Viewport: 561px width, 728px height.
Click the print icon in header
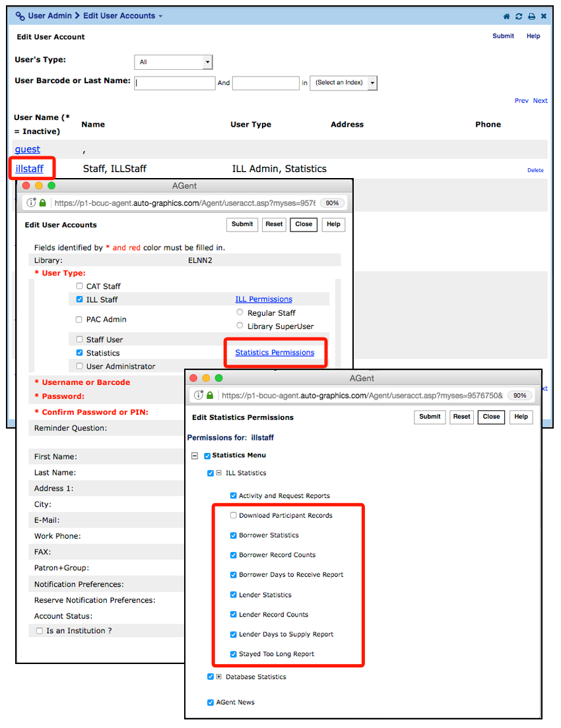[531, 16]
